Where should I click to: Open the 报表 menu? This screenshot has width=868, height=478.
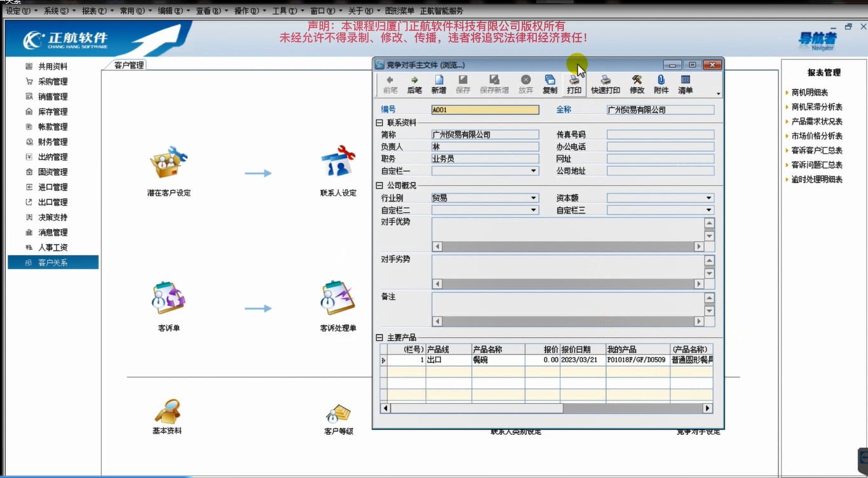(x=98, y=11)
